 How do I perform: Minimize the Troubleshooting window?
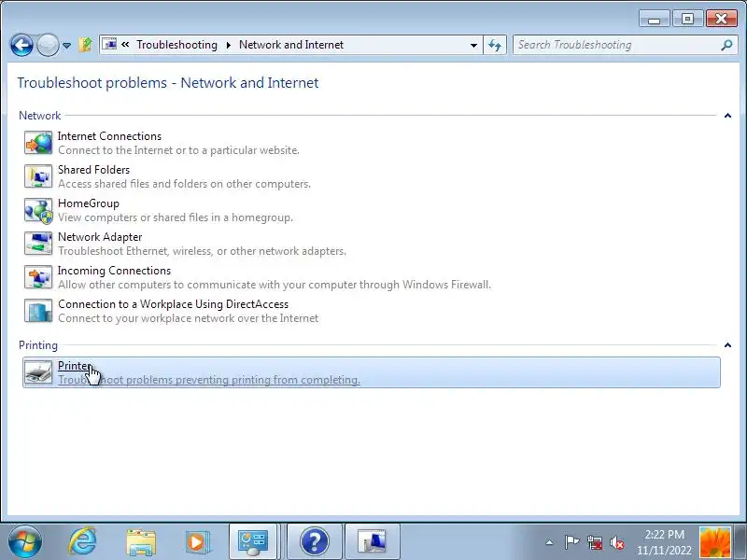pyautogui.click(x=655, y=19)
